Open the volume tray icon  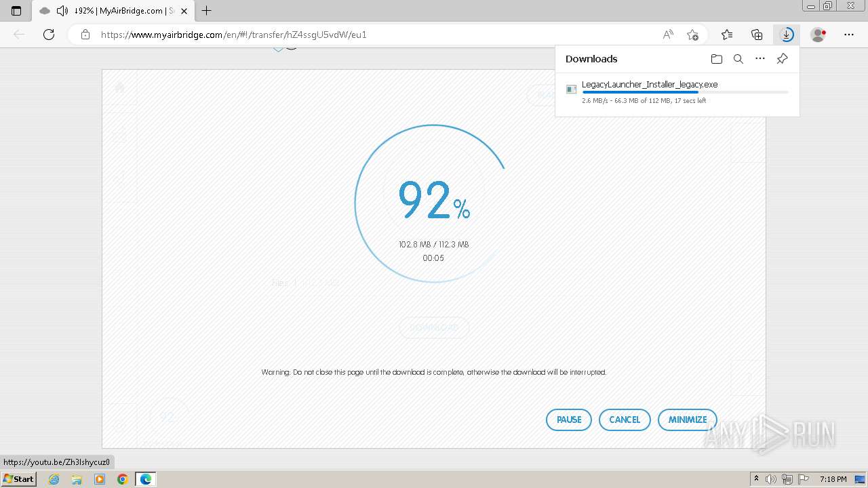771,479
